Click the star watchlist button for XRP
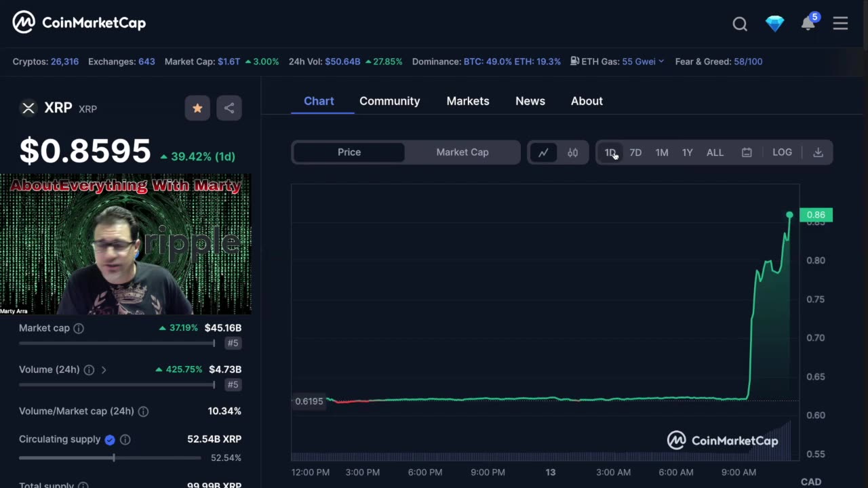868x488 pixels. [x=197, y=108]
